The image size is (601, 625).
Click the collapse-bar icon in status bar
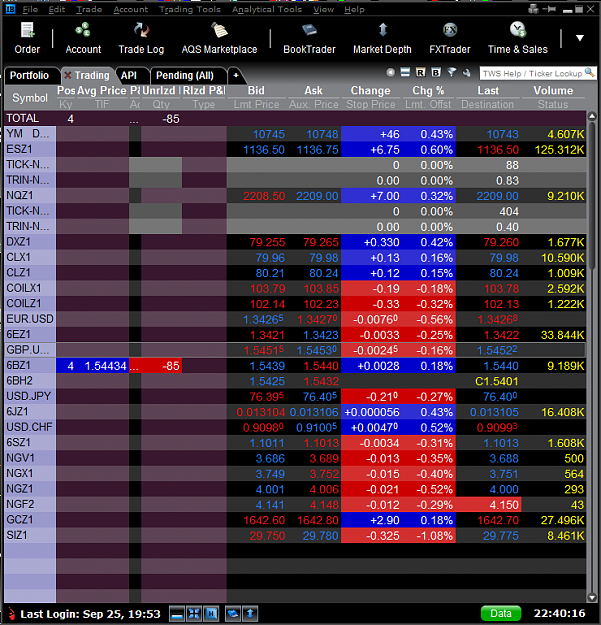click(x=177, y=614)
